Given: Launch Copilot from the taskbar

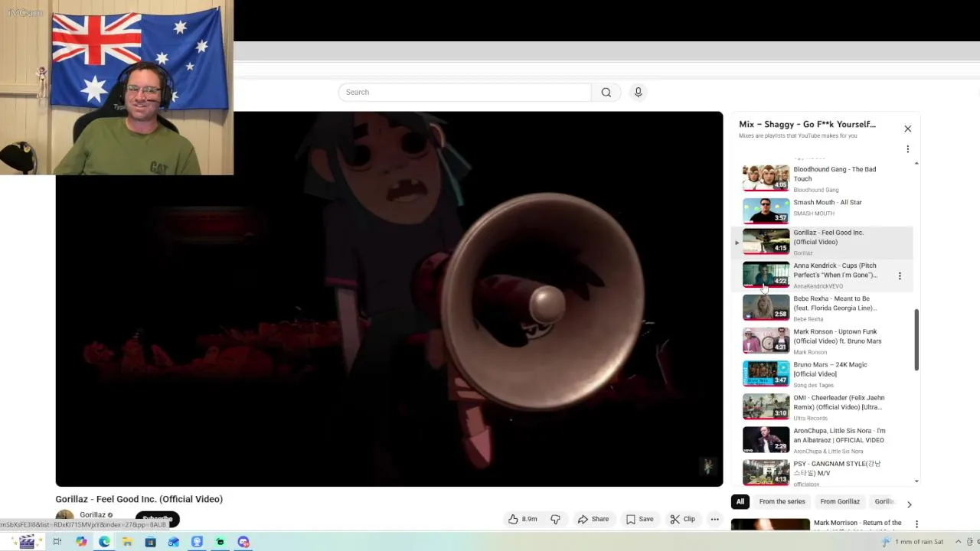Looking at the screenshot, I should 81,542.
